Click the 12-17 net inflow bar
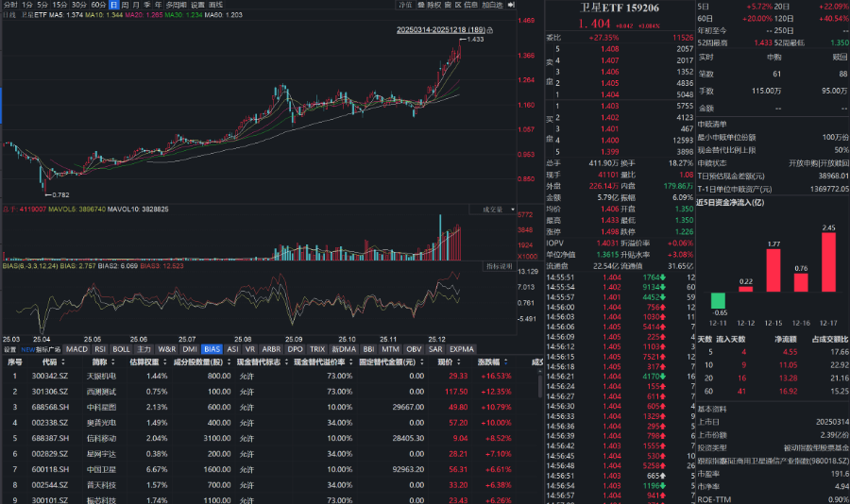The image size is (850, 504). (x=828, y=261)
